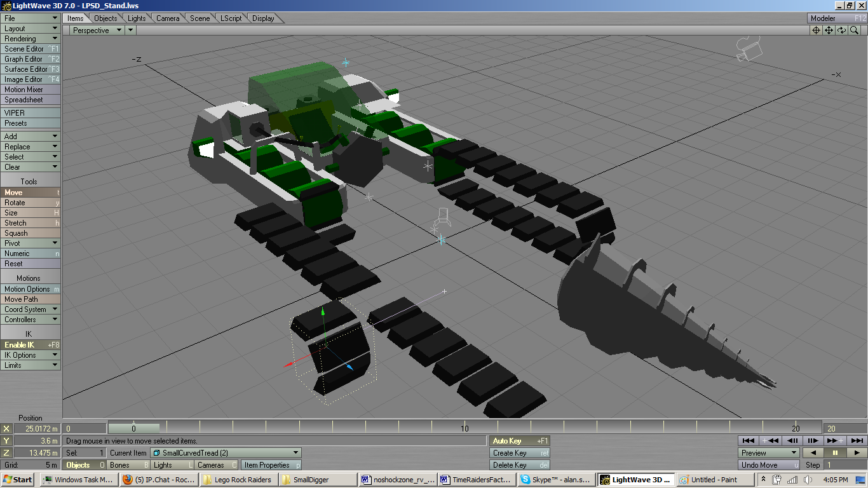Open Item Properties panel
Image resolution: width=868 pixels, height=488 pixels.
coord(271,465)
